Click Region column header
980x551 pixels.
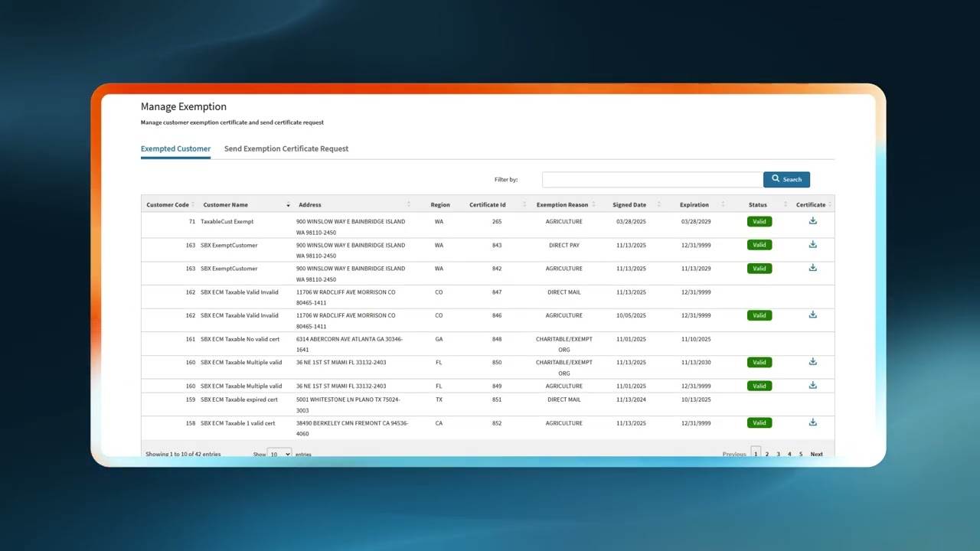pyautogui.click(x=440, y=204)
